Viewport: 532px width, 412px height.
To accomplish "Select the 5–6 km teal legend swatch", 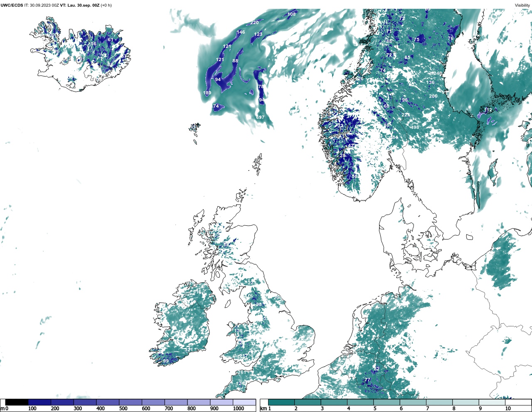I will 387,402.
